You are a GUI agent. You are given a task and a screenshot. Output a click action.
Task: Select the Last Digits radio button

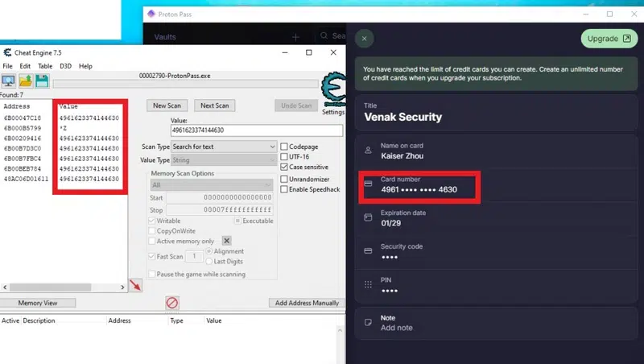tap(209, 261)
